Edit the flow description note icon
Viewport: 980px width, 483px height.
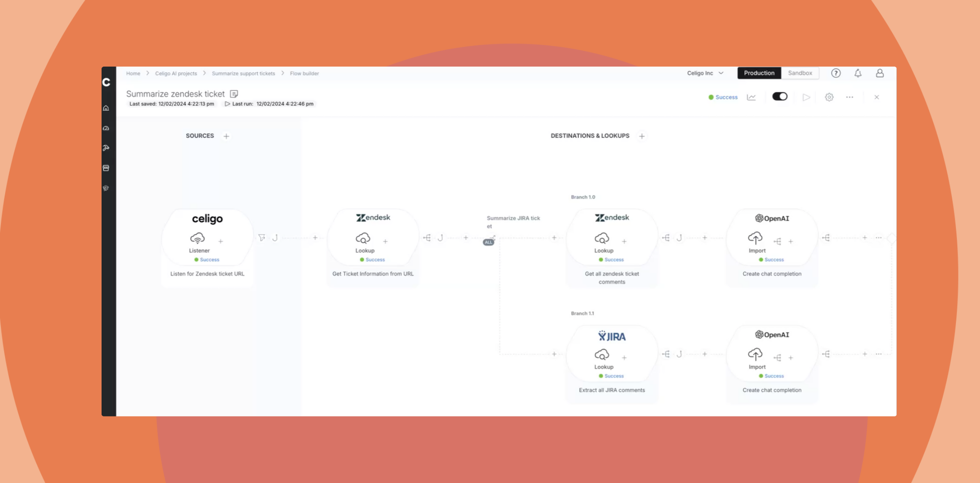click(x=234, y=94)
